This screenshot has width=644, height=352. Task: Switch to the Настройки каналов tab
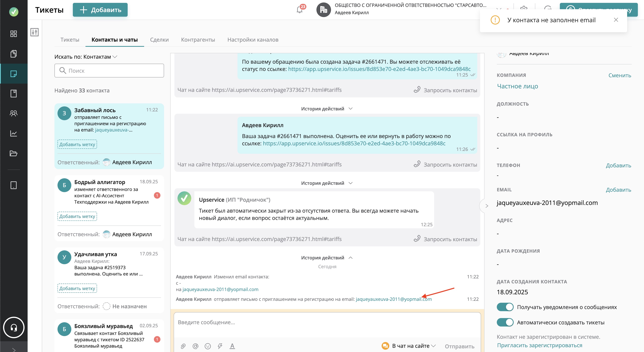point(253,40)
